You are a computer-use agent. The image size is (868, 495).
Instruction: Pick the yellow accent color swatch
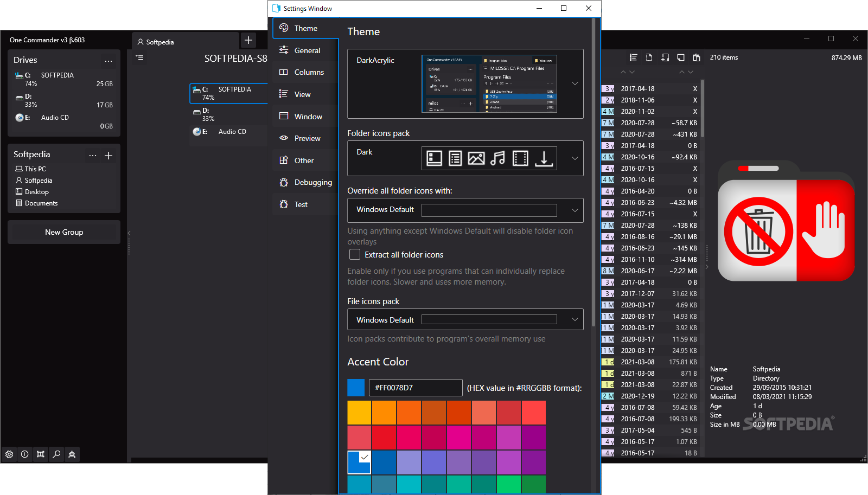[359, 413]
